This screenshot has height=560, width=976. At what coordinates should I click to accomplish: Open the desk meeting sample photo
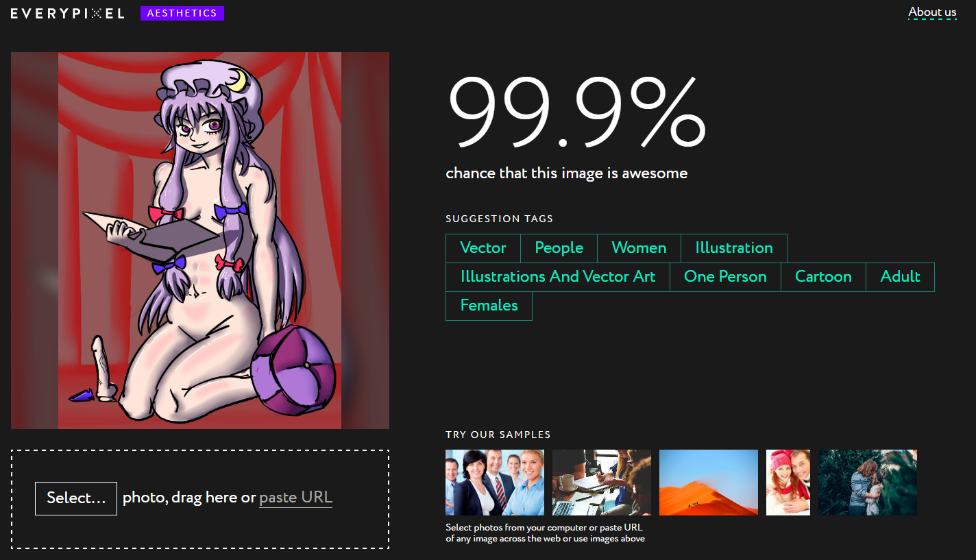[x=602, y=483]
